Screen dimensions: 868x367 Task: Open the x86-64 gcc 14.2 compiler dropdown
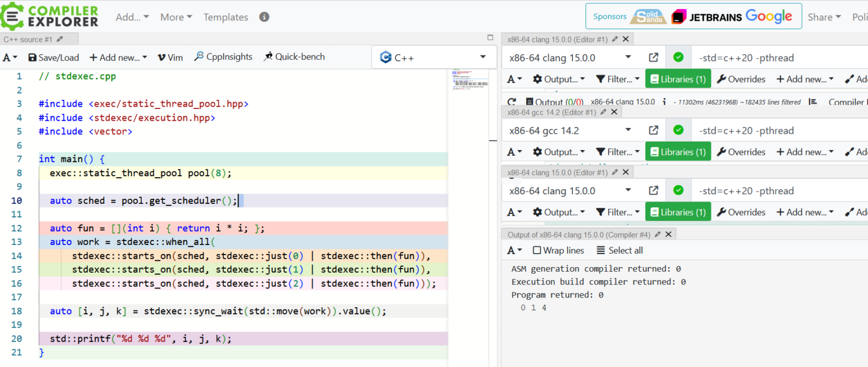(x=571, y=130)
